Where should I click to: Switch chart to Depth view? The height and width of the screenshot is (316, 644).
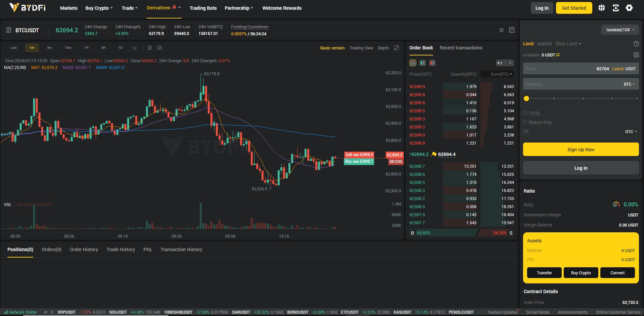[x=383, y=48]
